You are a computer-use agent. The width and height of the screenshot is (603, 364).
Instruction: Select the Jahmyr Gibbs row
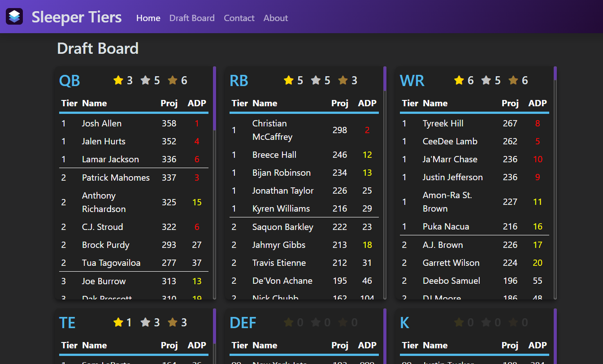[x=304, y=245]
